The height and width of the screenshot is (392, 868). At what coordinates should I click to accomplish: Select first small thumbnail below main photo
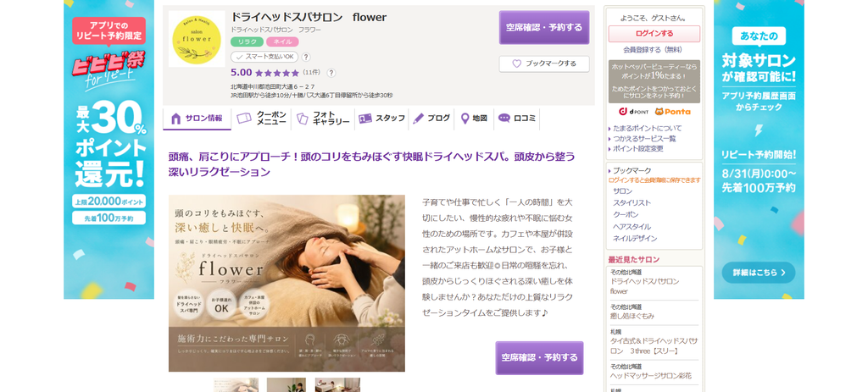pos(236,385)
